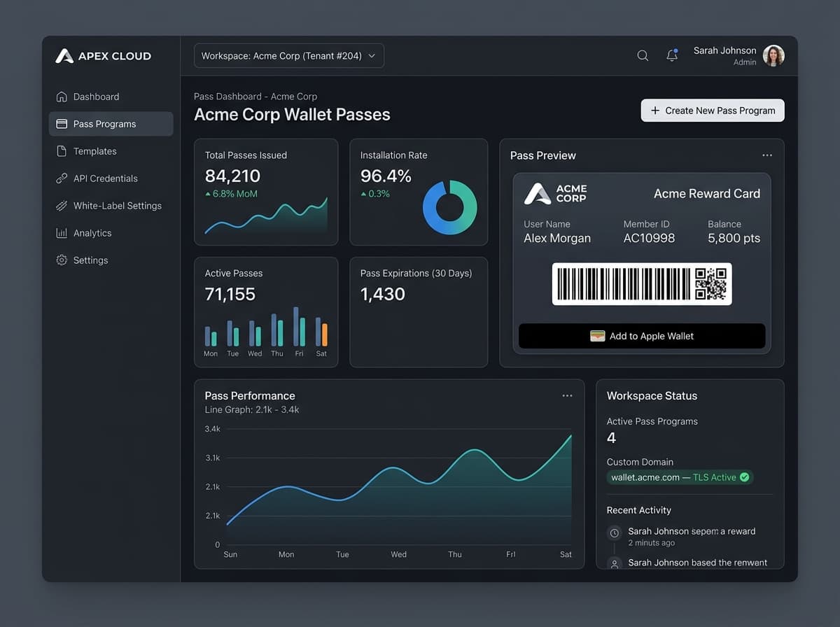Click Acme Reward Card title
The height and width of the screenshot is (627, 840).
(x=707, y=194)
